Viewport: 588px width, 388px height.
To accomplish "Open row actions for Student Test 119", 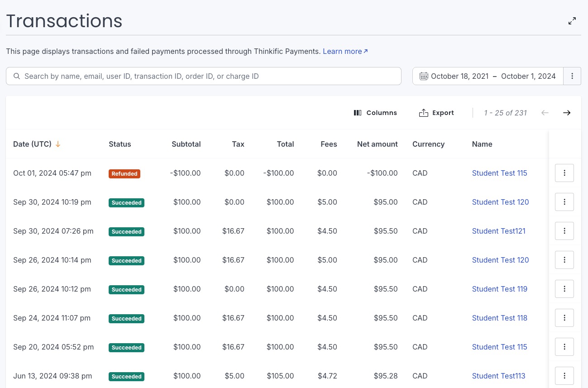I will (x=564, y=289).
